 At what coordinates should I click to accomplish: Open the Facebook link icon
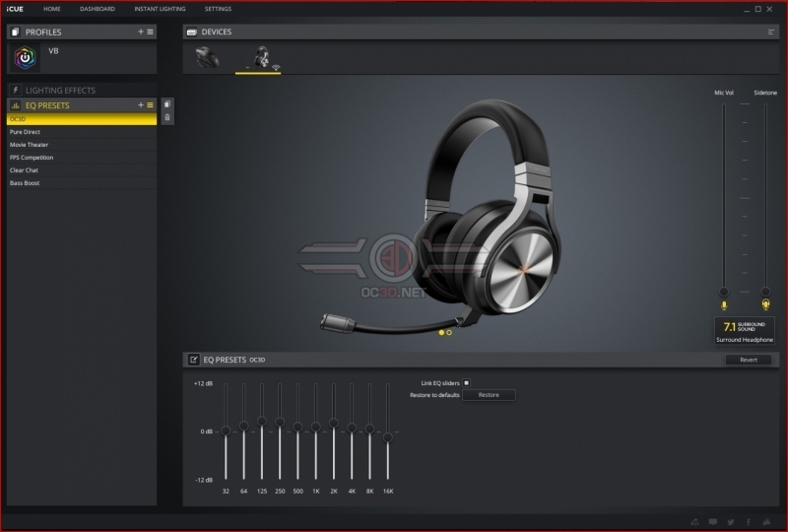(749, 522)
